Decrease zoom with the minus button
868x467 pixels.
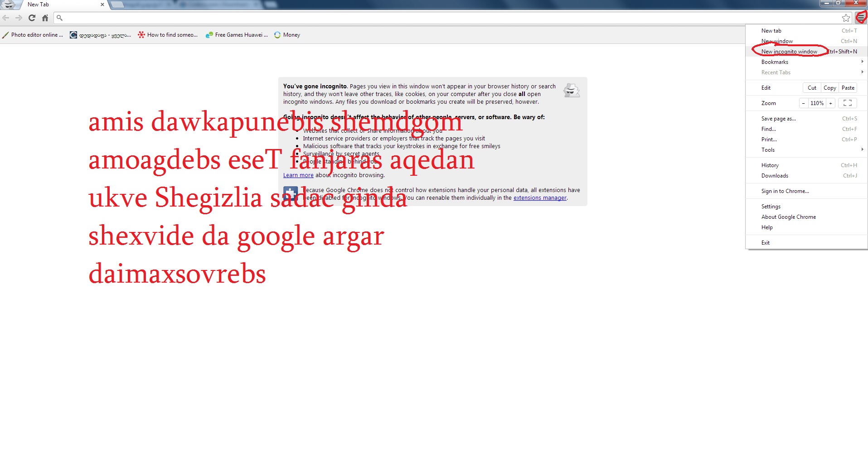click(x=803, y=103)
